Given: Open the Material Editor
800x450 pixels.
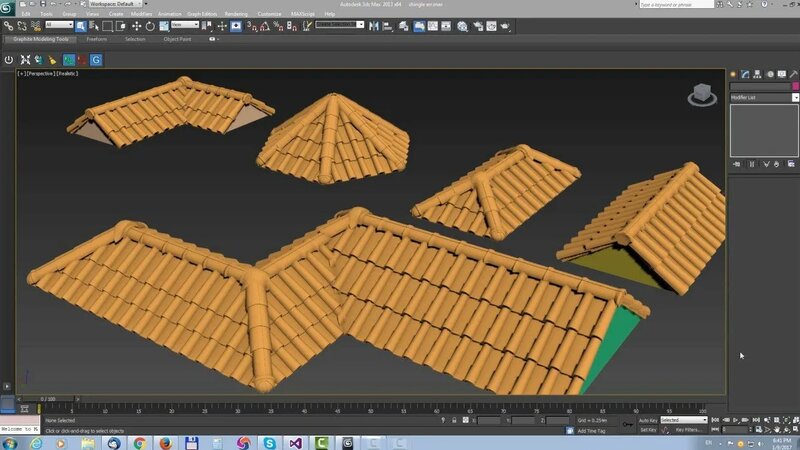Looking at the screenshot, I should [x=462, y=26].
